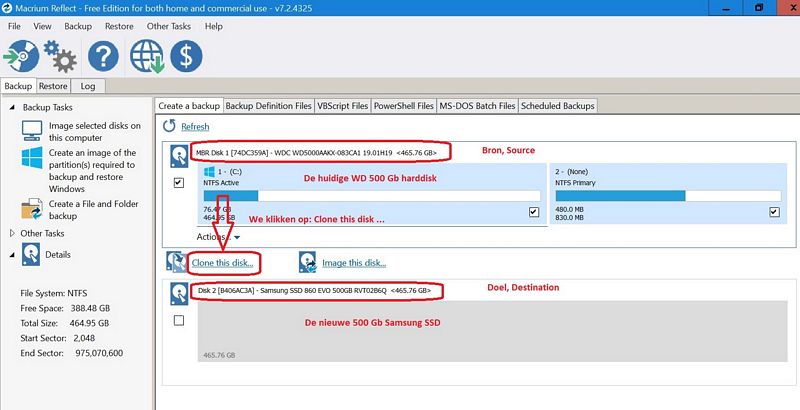Click the Refresh circular arrow icon
Screen dimensions: 800x410
click(169, 126)
